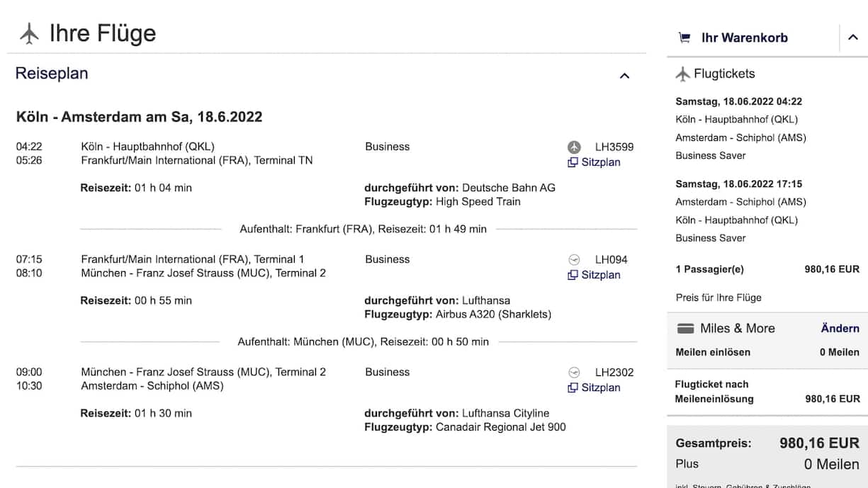The height and width of the screenshot is (488, 868).
Task: Click the Miles & More label
Action: tap(737, 329)
